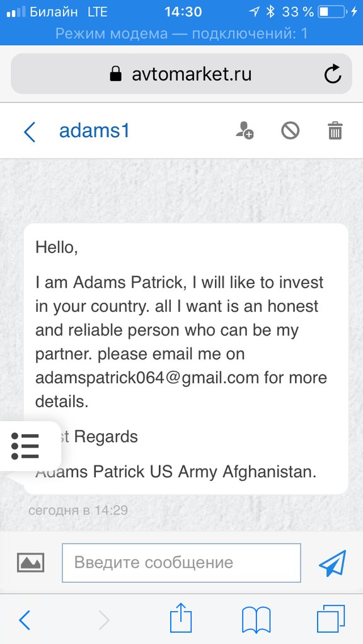The width and height of the screenshot is (363, 644).
Task: Open the floating list menu button
Action: coord(25,446)
